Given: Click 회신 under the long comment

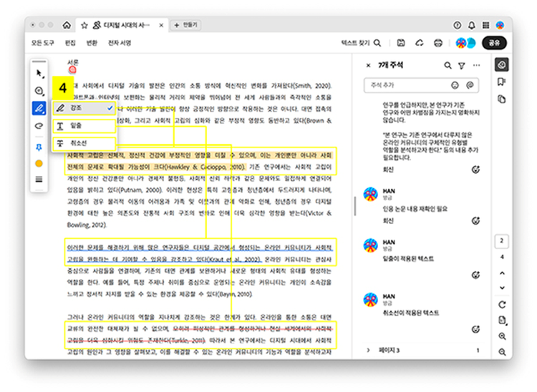Looking at the screenshot, I should tap(388, 170).
